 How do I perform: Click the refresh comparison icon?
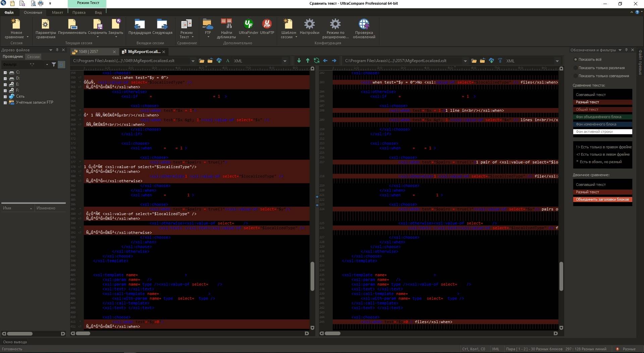316,61
